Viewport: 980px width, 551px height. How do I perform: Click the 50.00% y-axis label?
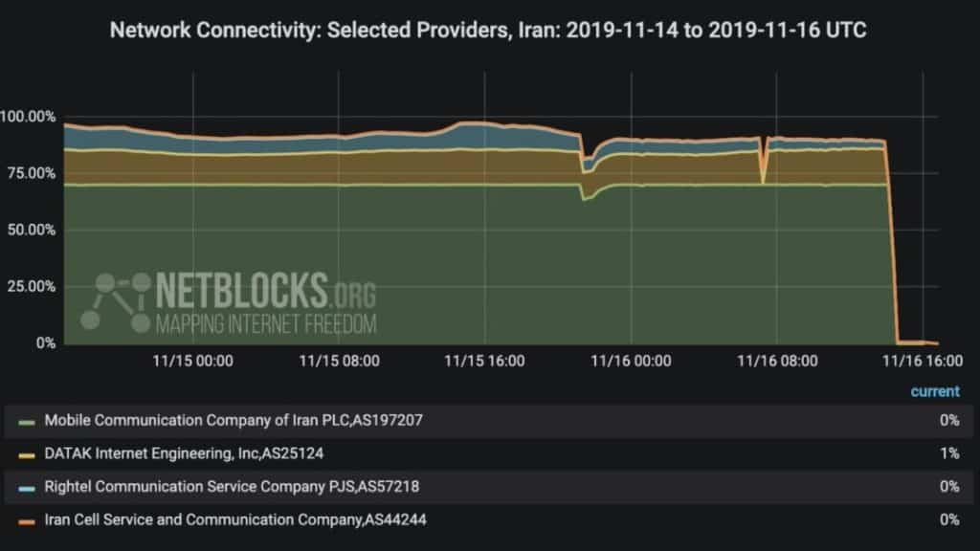pyautogui.click(x=32, y=230)
